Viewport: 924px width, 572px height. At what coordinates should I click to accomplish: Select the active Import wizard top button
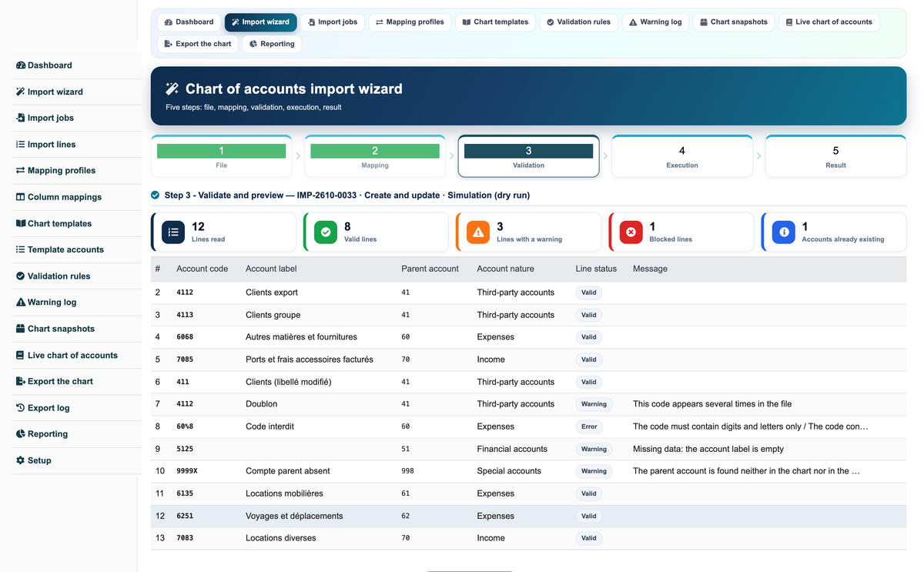click(260, 22)
